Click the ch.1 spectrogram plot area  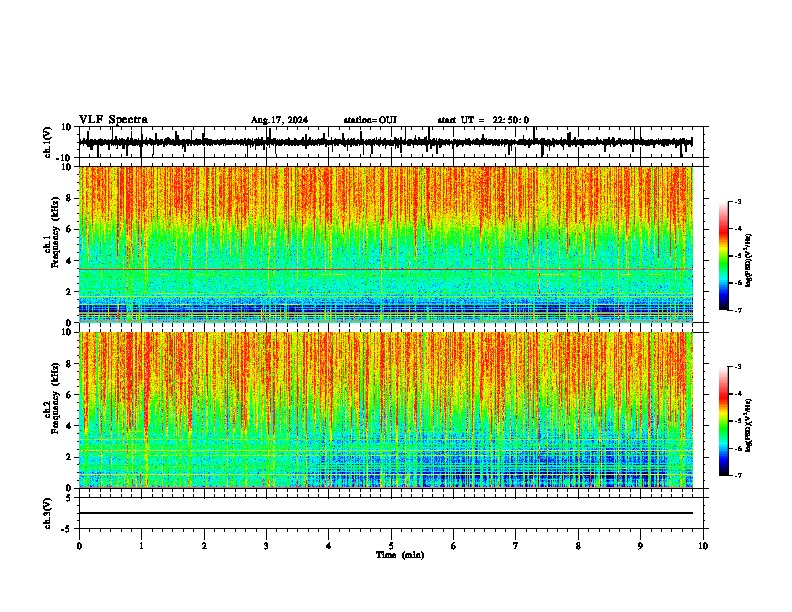tap(386, 244)
